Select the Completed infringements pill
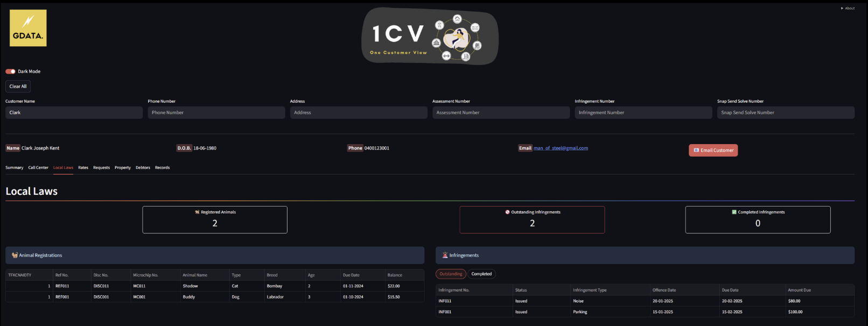The width and height of the screenshot is (868, 326). [x=481, y=274]
